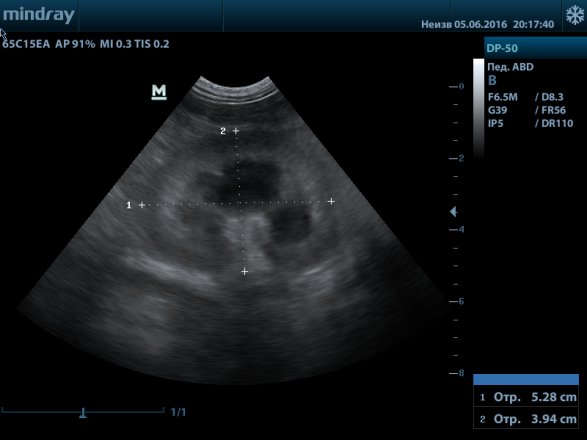Click the B mode indicator
The image size is (587, 440).
click(x=492, y=81)
